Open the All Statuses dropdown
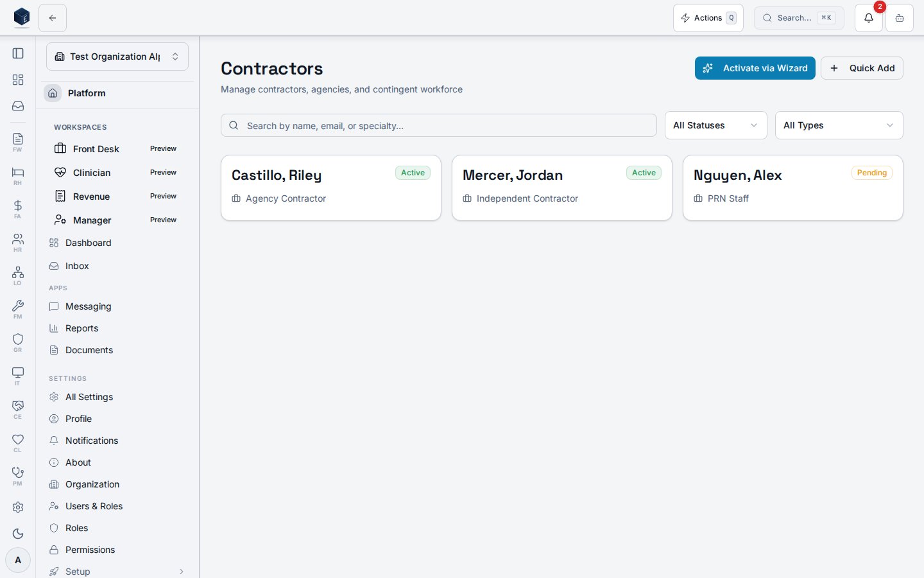Image resolution: width=924 pixels, height=578 pixels. coord(715,125)
